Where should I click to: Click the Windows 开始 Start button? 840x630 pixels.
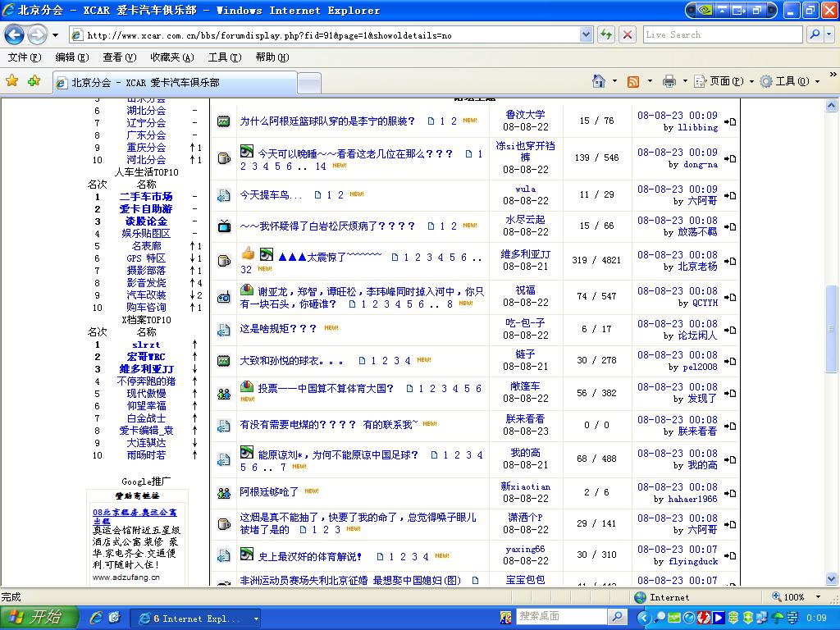39,617
